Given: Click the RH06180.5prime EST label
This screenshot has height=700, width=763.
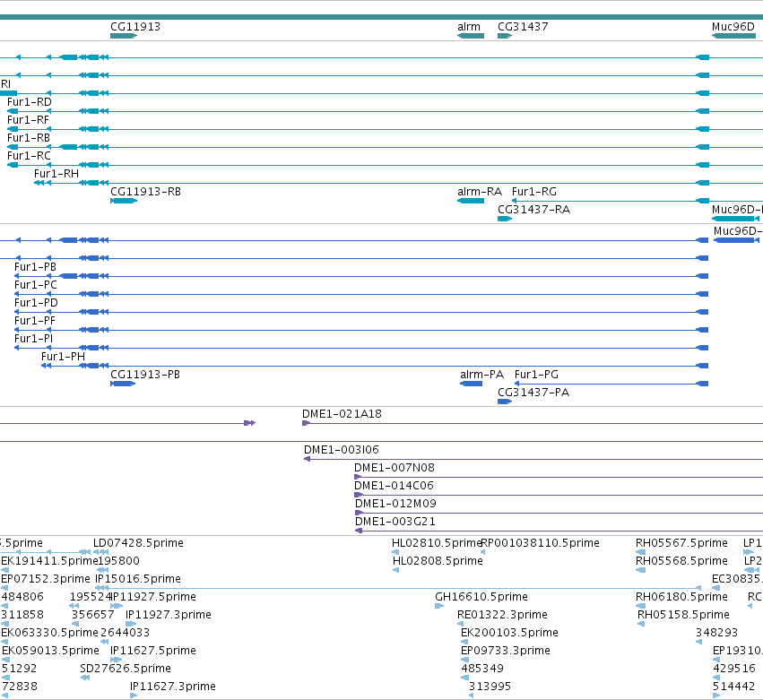Looking at the screenshot, I should point(681,597).
